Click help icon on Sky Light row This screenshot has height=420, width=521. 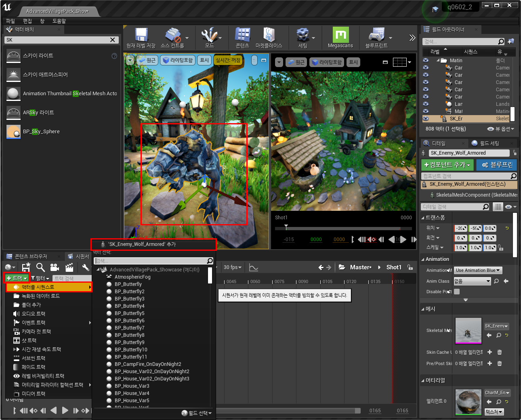point(114,56)
